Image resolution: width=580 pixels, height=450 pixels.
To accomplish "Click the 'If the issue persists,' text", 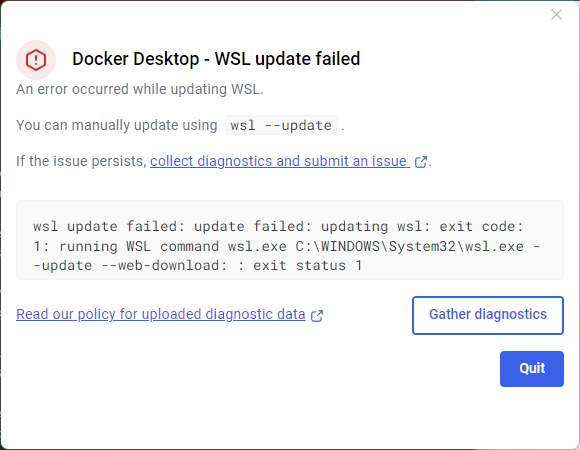I will point(81,161).
